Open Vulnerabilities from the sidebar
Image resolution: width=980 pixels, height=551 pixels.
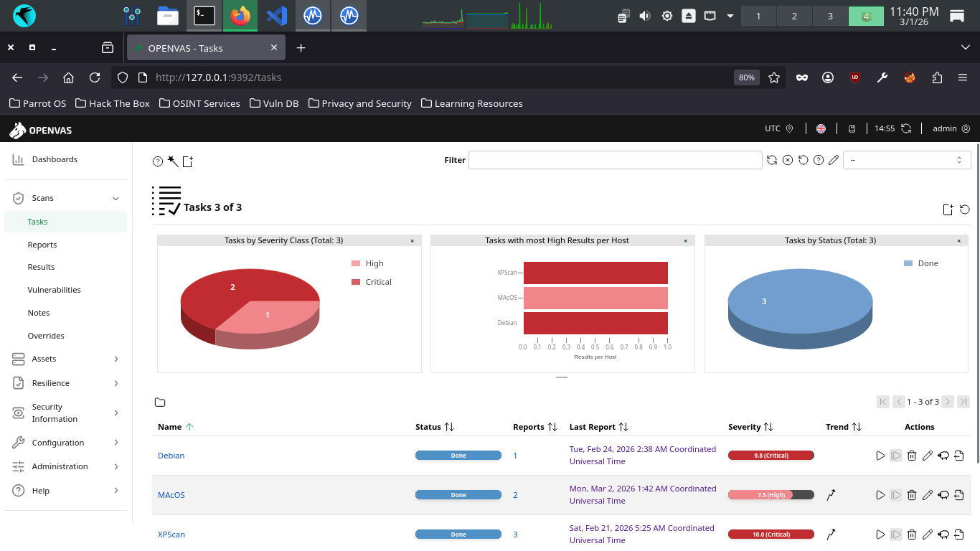55,290
